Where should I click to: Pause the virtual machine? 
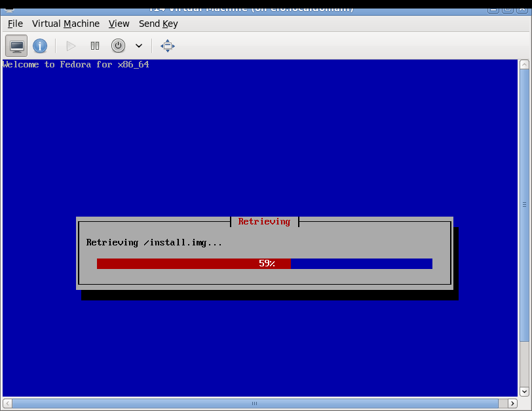click(x=95, y=46)
